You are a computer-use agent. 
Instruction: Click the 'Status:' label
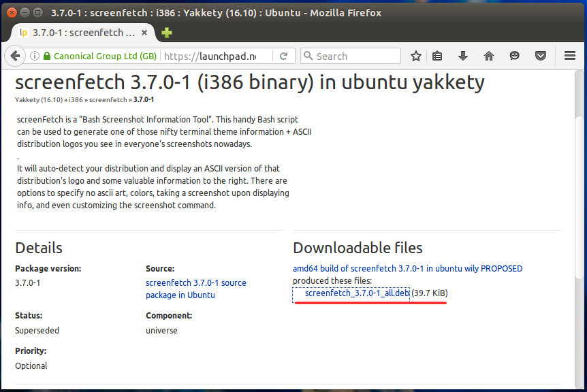tap(29, 316)
